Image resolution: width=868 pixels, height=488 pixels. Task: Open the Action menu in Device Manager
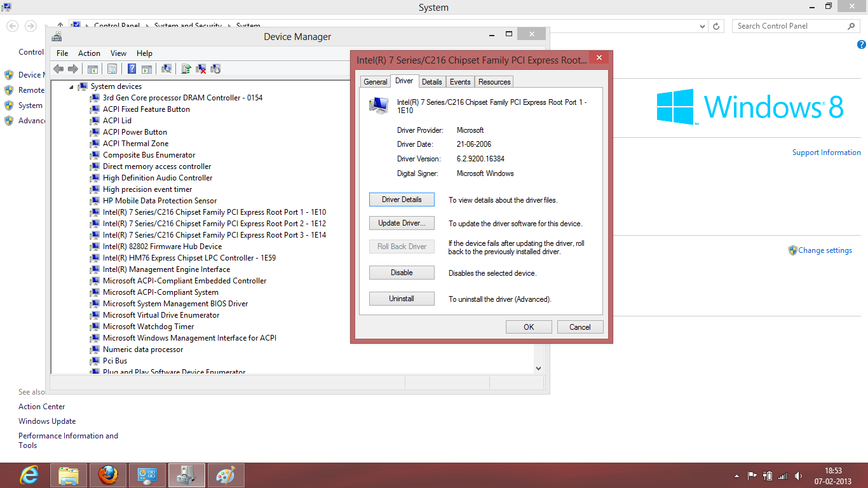89,53
